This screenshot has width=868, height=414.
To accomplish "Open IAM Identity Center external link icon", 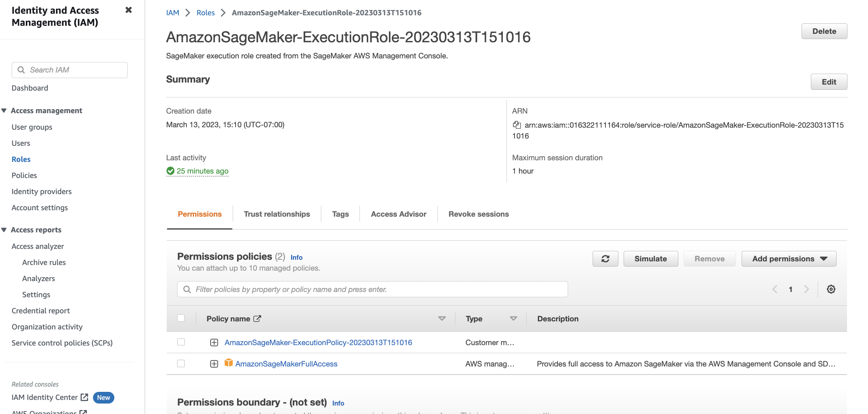I will (x=84, y=397).
